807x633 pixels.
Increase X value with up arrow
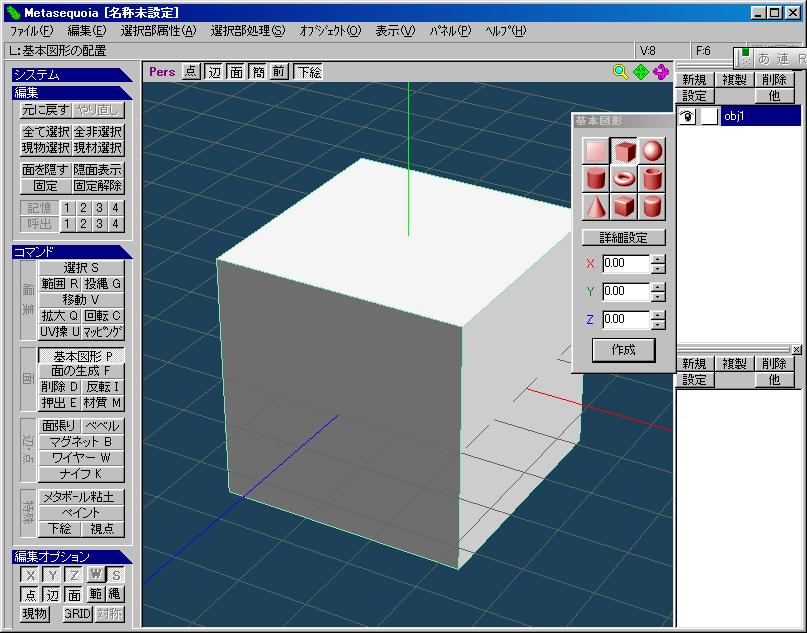coord(658,259)
